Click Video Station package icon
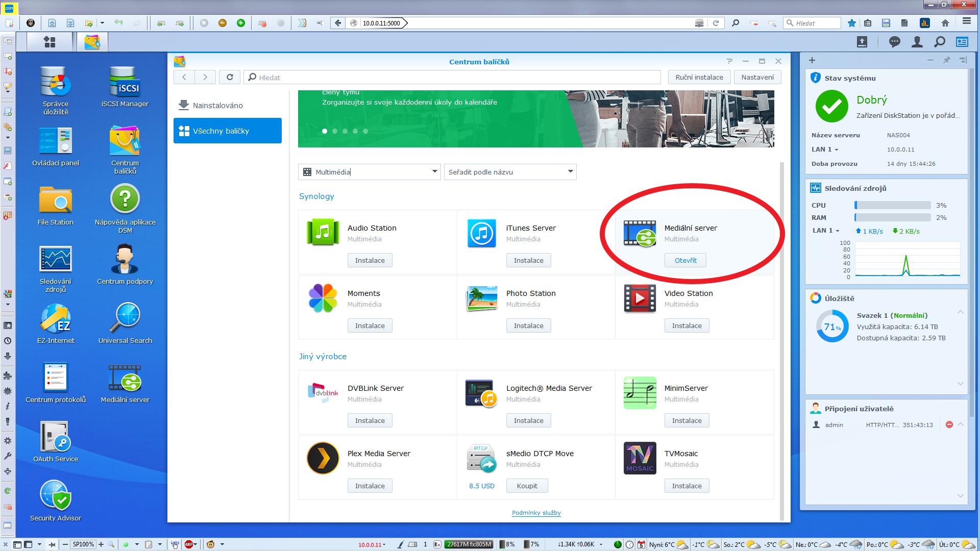The width and height of the screenshot is (980, 551). (640, 298)
